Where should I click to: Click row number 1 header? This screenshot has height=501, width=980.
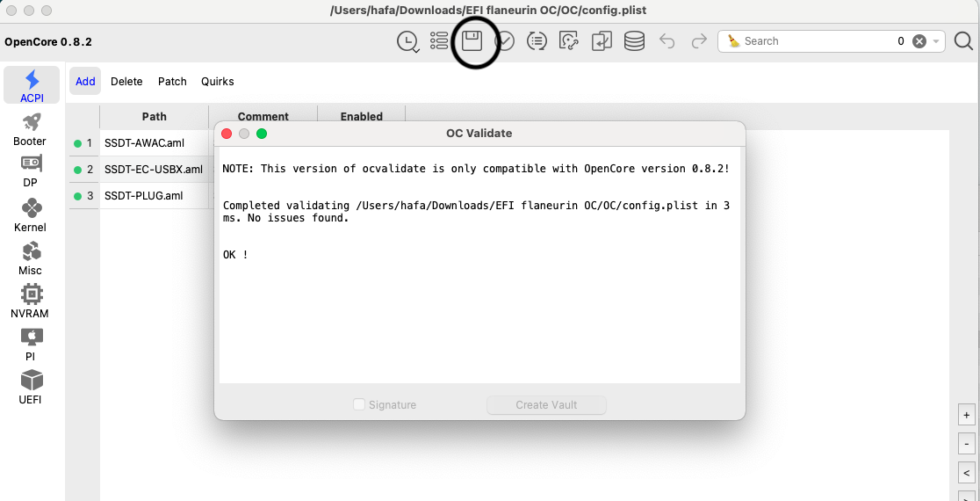click(x=83, y=143)
